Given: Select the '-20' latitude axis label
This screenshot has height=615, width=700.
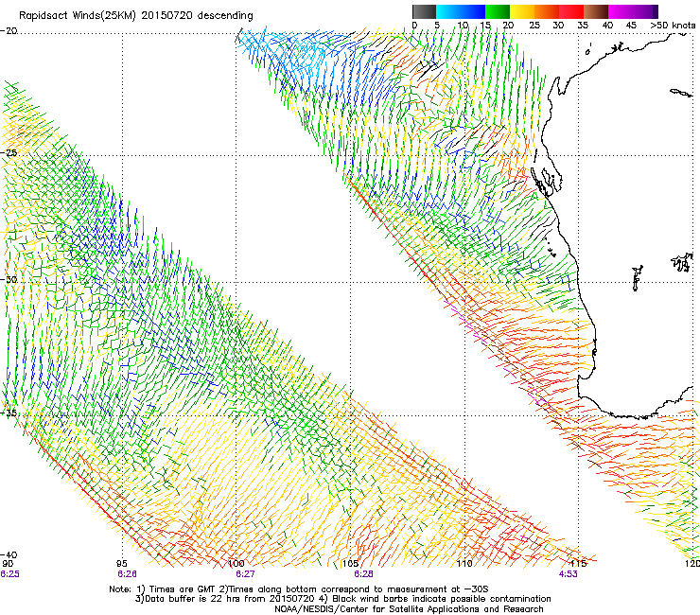Looking at the screenshot, I should (9, 31).
